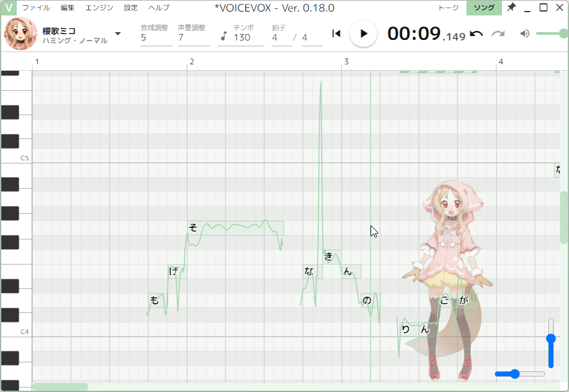This screenshot has width=569, height=392.
Task: Click the C5 piano key
Action: (16, 156)
